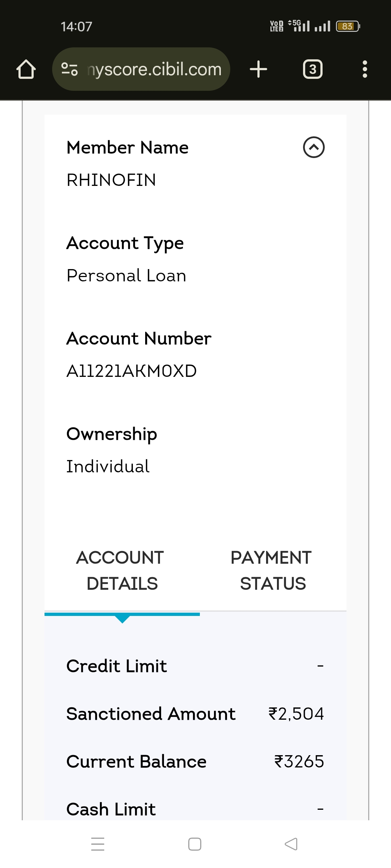
Task: Tap the battery indicator in status bar
Action: 348,26
